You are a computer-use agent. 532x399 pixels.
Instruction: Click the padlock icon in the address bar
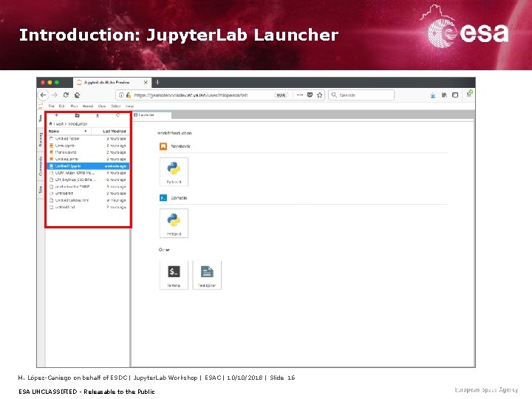coord(129,95)
